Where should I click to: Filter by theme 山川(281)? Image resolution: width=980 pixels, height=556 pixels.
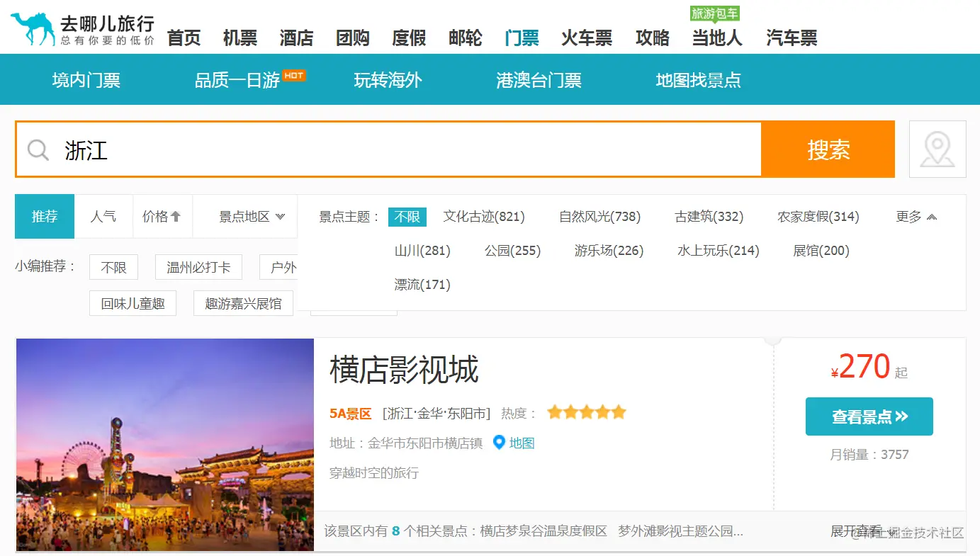[422, 251]
